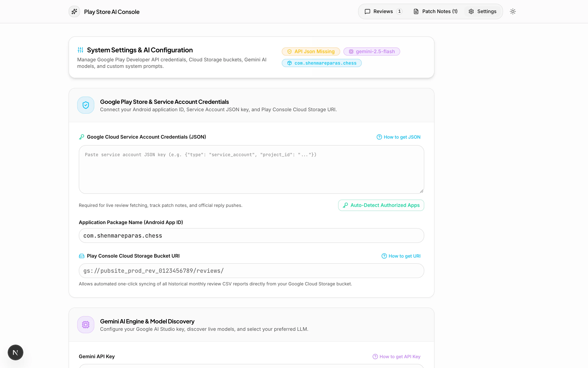
Task: Click the document icon in Patch Notes tab
Action: point(416,11)
